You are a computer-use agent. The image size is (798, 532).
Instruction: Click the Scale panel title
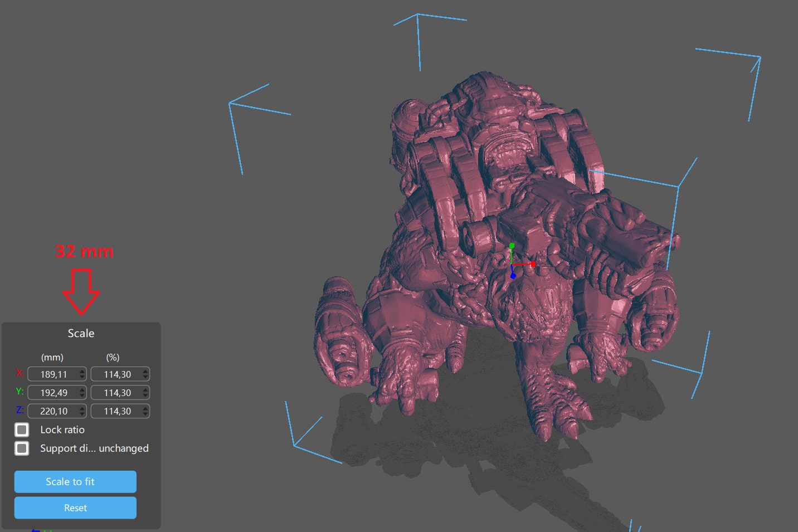tap(81, 333)
